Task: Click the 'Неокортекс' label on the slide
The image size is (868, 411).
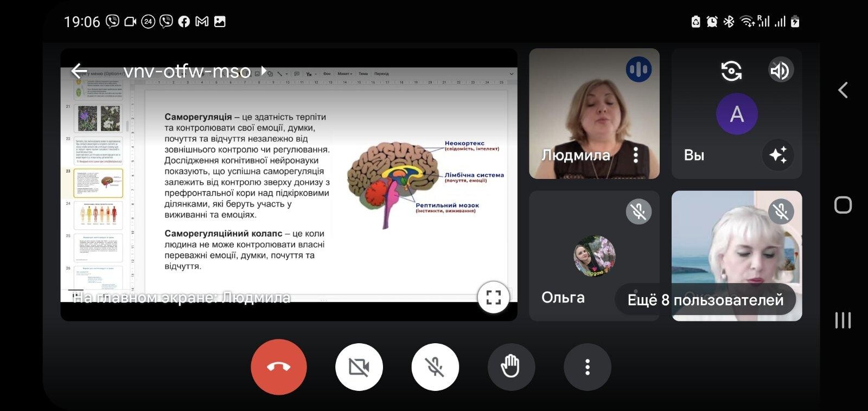Action: pos(464,144)
